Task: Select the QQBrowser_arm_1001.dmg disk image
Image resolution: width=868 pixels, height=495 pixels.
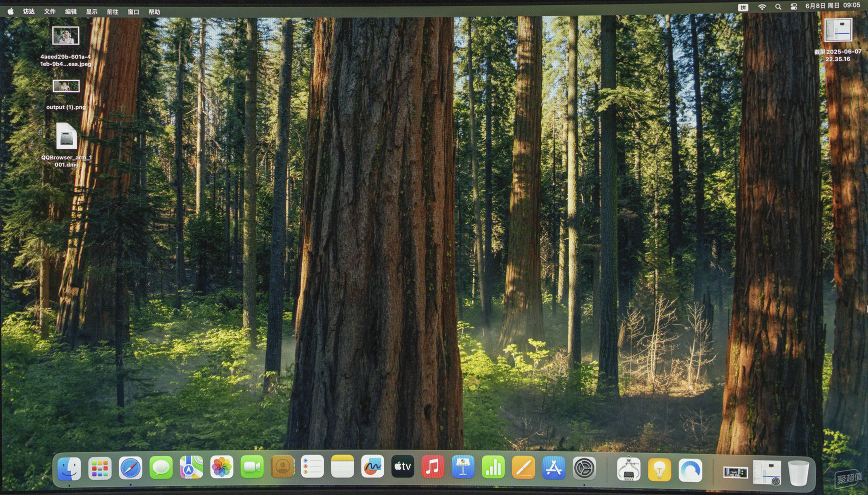Action: tap(66, 145)
